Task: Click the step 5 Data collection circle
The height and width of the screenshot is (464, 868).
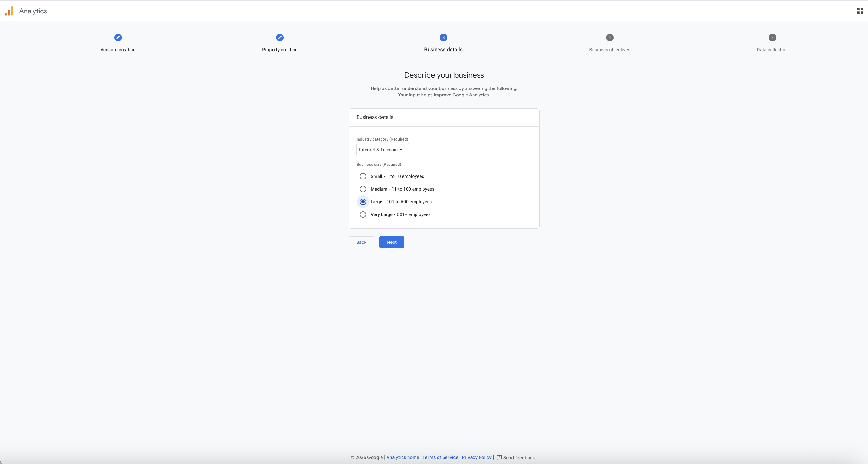Action: (772, 38)
